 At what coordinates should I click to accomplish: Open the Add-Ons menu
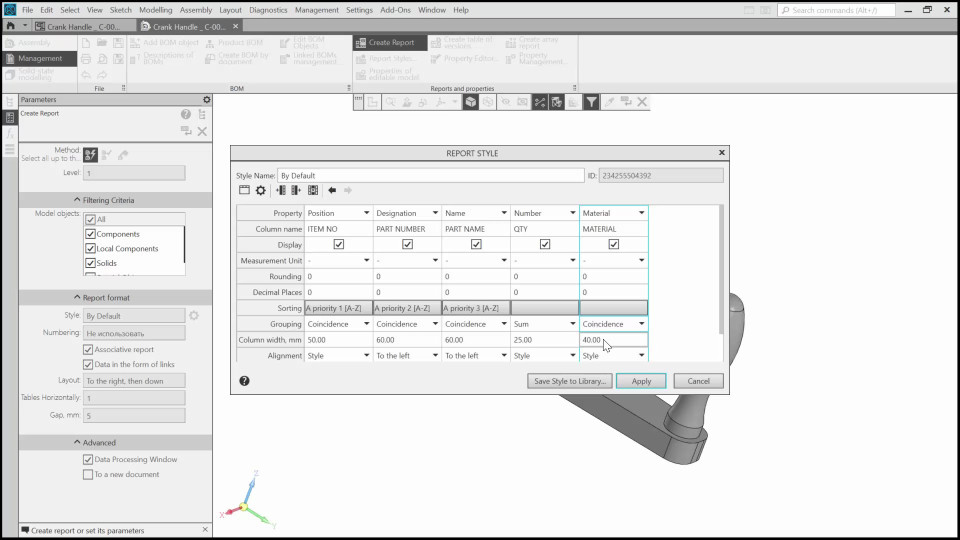tap(396, 10)
